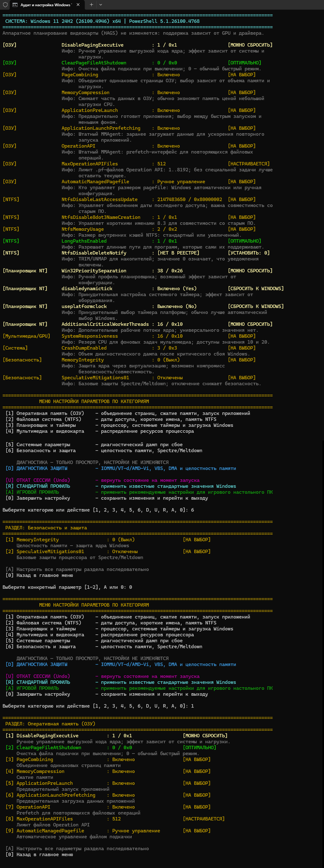Click 'Автоматическое управление файлом подкачки' description line

pos(74,837)
